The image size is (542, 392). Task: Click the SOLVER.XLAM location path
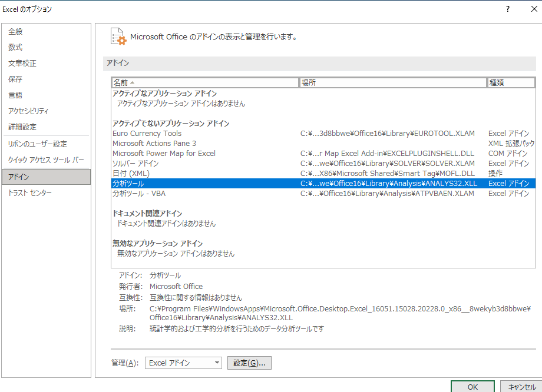point(388,164)
